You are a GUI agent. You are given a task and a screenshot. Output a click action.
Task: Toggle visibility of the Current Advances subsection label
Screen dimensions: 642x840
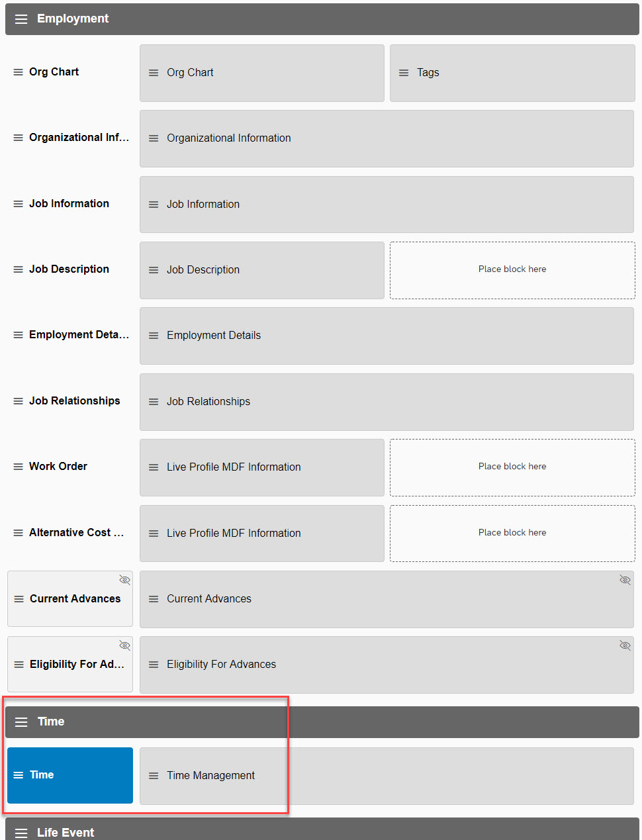click(x=124, y=580)
